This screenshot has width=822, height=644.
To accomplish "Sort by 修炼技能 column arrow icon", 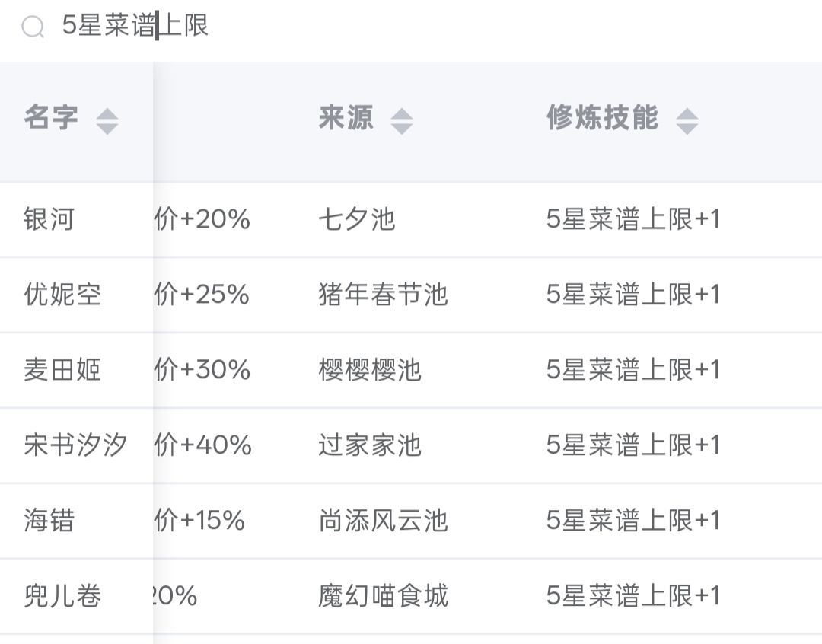I will pos(687,121).
